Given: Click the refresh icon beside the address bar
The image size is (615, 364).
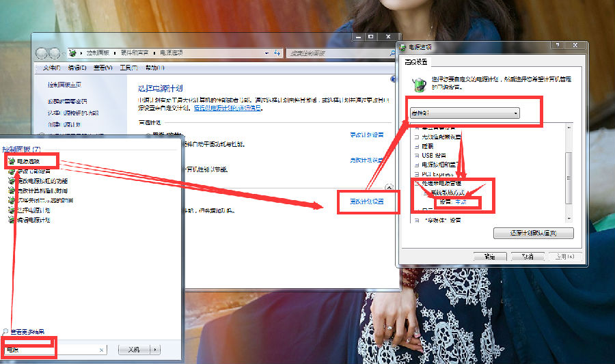Looking at the screenshot, I should (x=276, y=53).
